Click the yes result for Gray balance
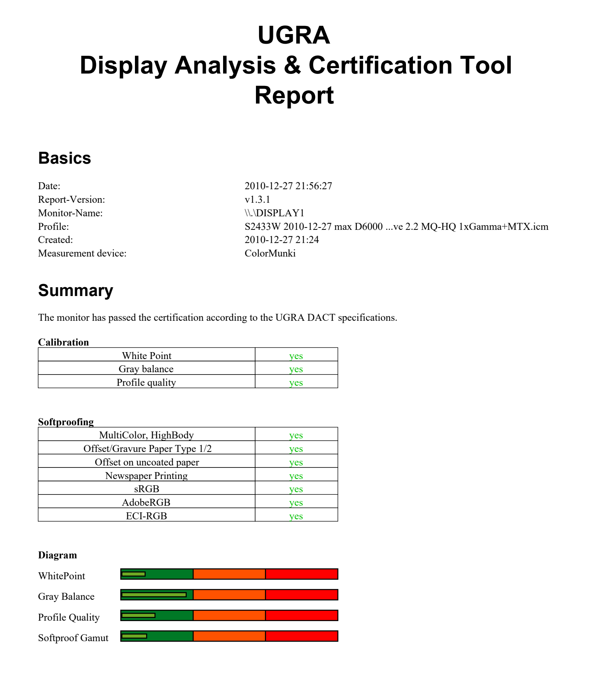Screen dimensions: 590x700 click(296, 369)
